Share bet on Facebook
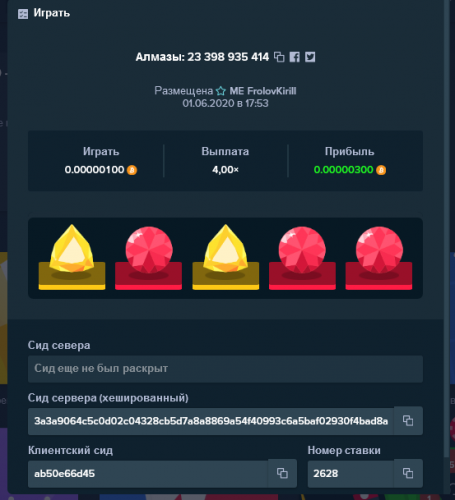Image resolution: width=455 pixels, height=500 pixels. (x=294, y=57)
